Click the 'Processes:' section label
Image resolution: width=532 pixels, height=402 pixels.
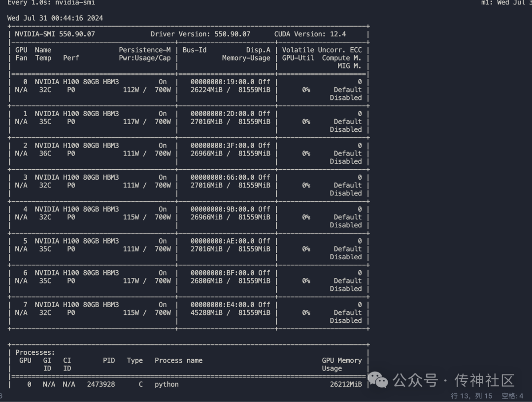pos(35,353)
